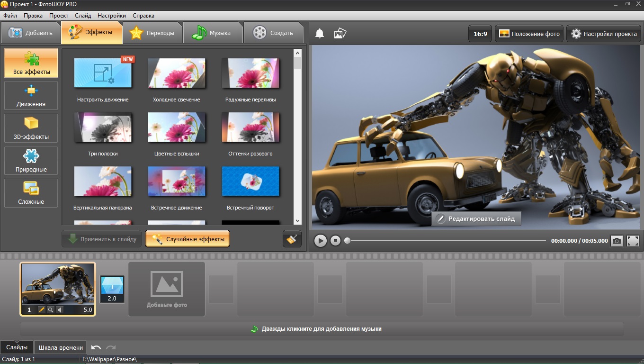Switch to the Шкала времени tab

61,347
